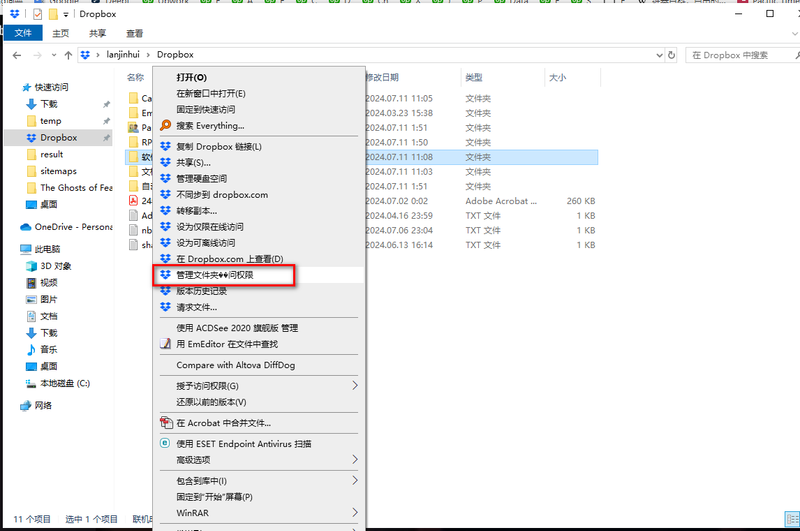This screenshot has height=531, width=800.
Task: Expand 高级选项 submenu
Action: pos(258,460)
